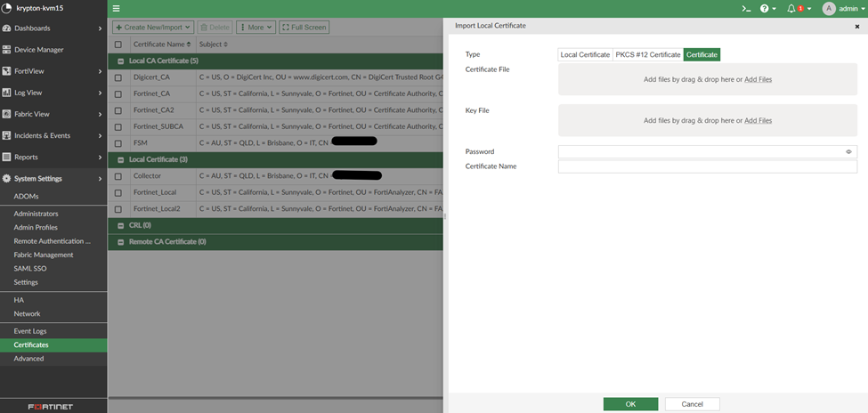The width and height of the screenshot is (868, 413).
Task: Click Add Files link for Key File
Action: [758, 121]
